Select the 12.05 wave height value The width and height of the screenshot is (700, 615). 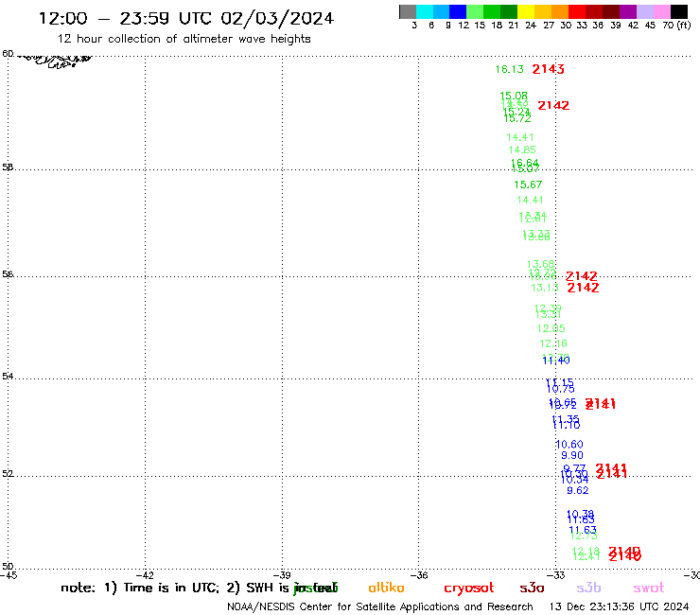click(551, 328)
